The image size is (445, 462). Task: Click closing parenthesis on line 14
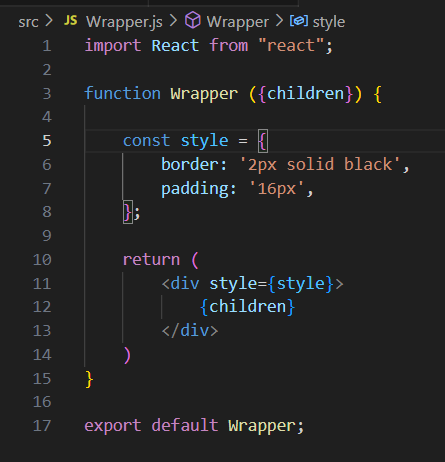[x=127, y=355]
